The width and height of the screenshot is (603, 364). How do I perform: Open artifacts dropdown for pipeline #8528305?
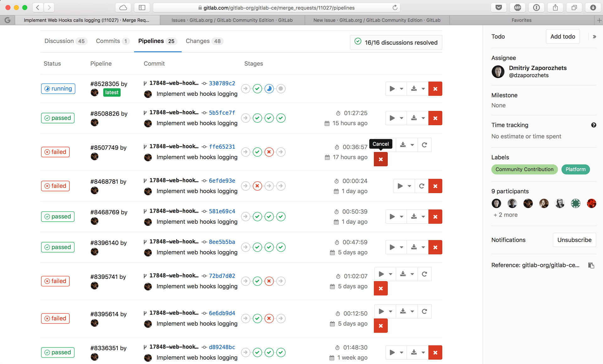coord(423,89)
